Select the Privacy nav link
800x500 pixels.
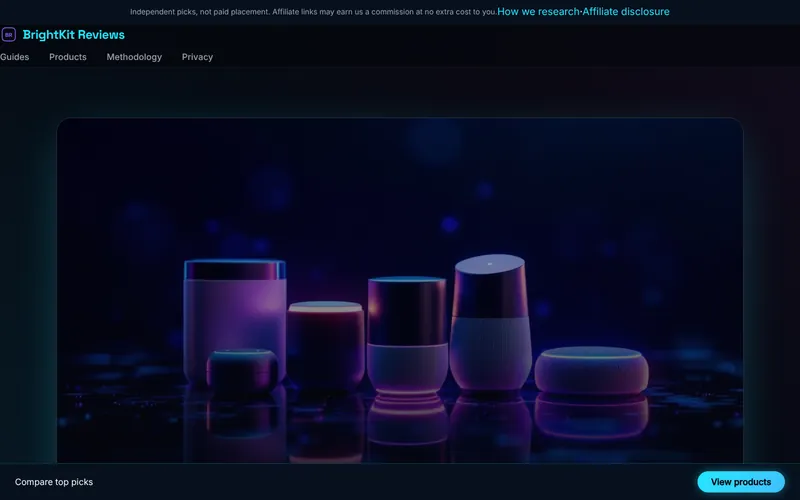pyautogui.click(x=197, y=57)
